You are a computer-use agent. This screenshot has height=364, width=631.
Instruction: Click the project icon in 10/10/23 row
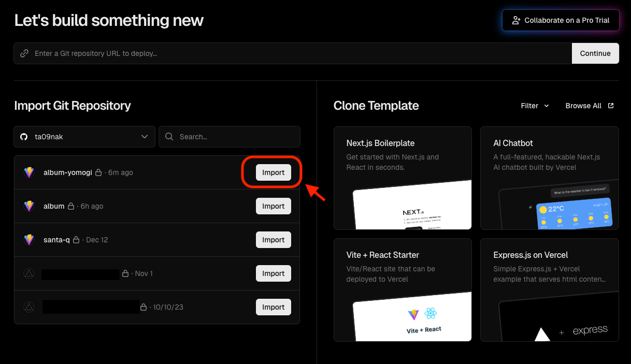(29, 307)
